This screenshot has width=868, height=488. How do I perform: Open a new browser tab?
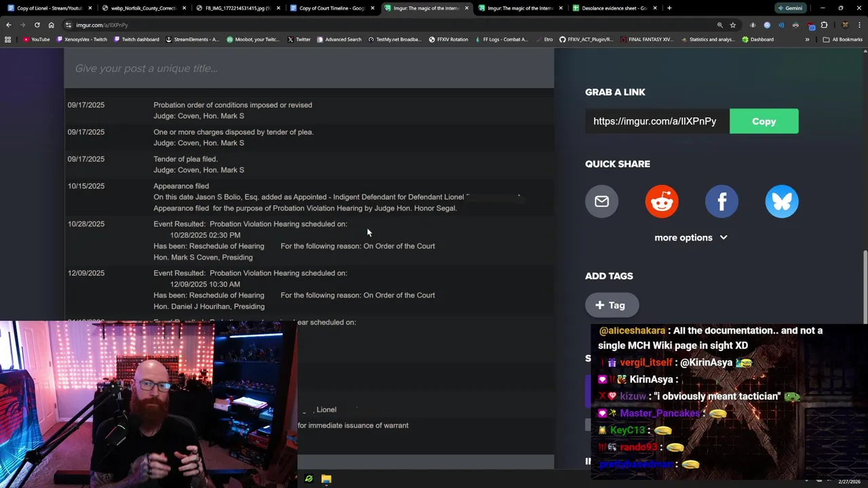(669, 8)
